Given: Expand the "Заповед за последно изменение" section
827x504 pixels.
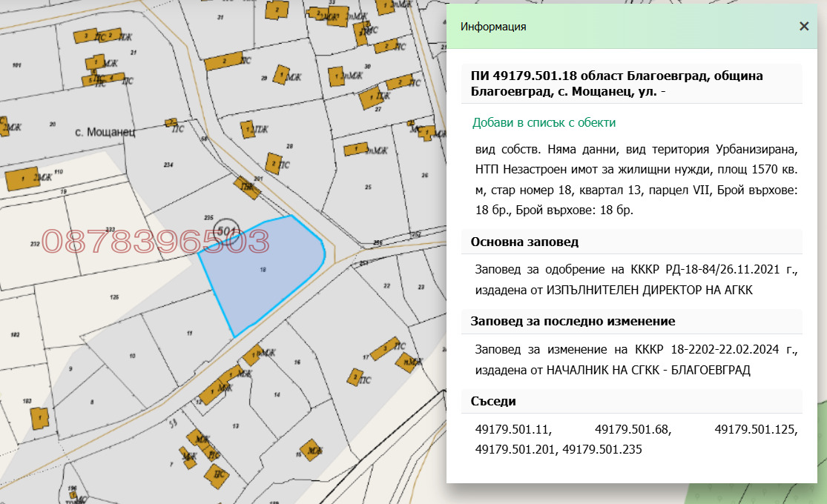Looking at the screenshot, I should 559,322.
